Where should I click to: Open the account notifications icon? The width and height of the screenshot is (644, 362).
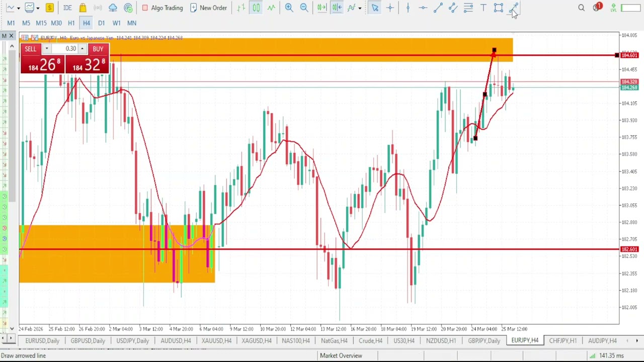pyautogui.click(x=597, y=8)
